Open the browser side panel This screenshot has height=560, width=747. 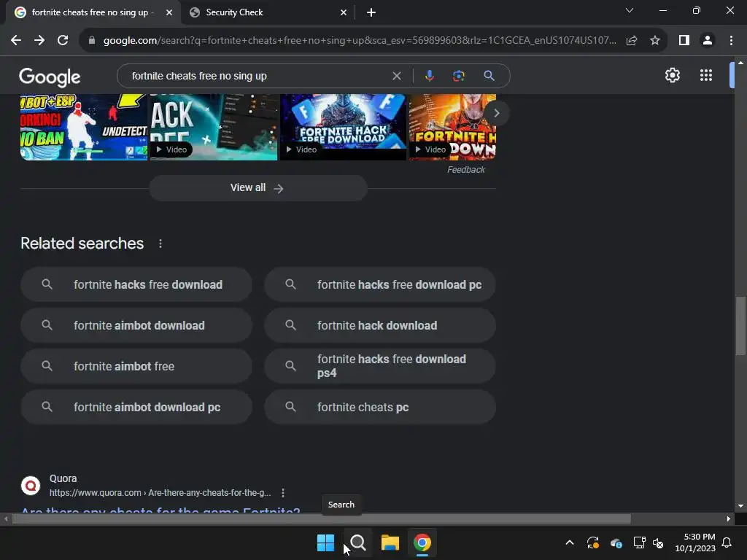(x=684, y=41)
